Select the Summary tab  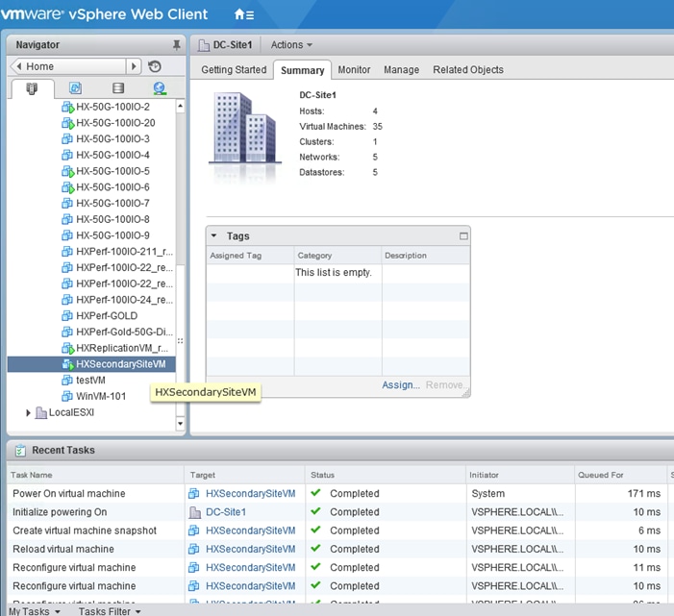(x=302, y=70)
